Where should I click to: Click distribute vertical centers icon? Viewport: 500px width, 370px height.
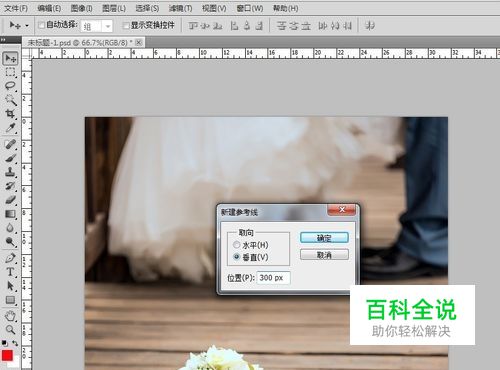tap(294, 26)
